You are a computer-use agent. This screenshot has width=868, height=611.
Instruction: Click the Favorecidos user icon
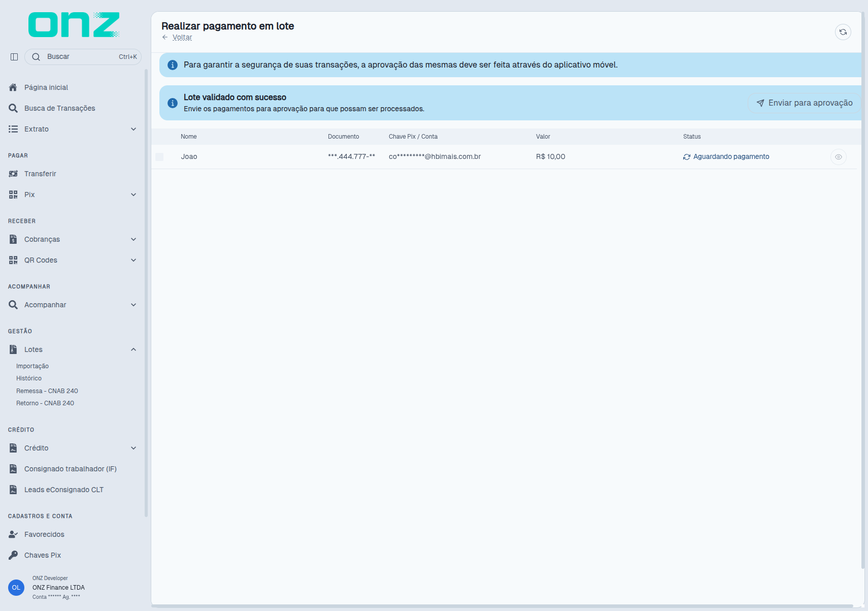pyautogui.click(x=13, y=534)
